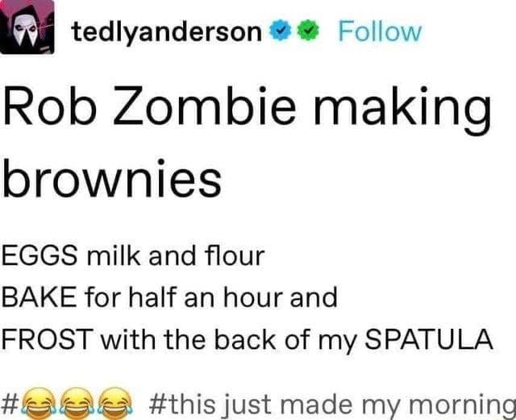Click the third crying-laughing emoji
516x420 pixels.
pos(115,404)
